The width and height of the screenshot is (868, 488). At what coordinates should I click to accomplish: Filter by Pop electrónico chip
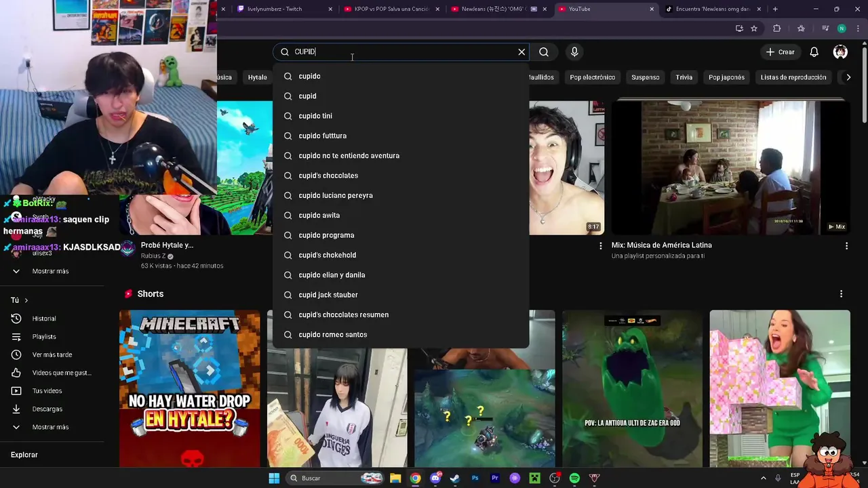tap(592, 77)
